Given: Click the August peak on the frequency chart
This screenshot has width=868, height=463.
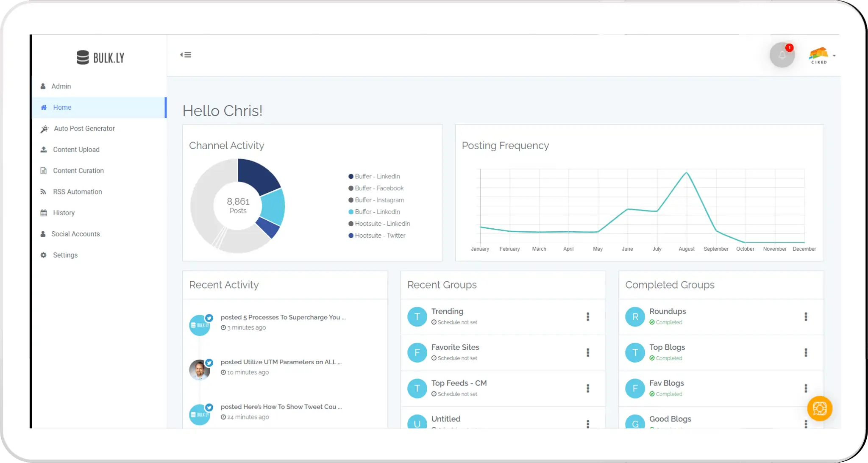Looking at the screenshot, I should (686, 172).
